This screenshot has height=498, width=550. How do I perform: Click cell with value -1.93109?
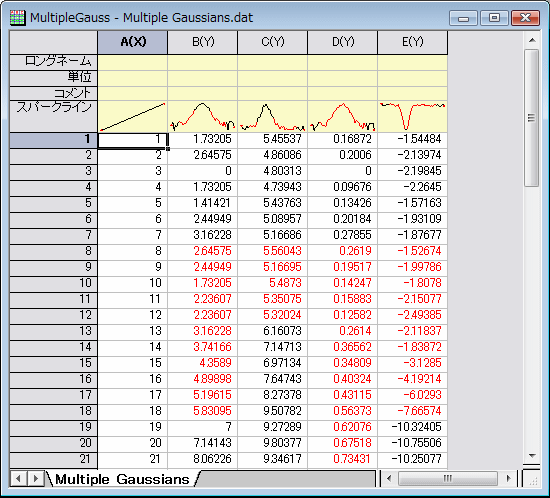pos(412,219)
